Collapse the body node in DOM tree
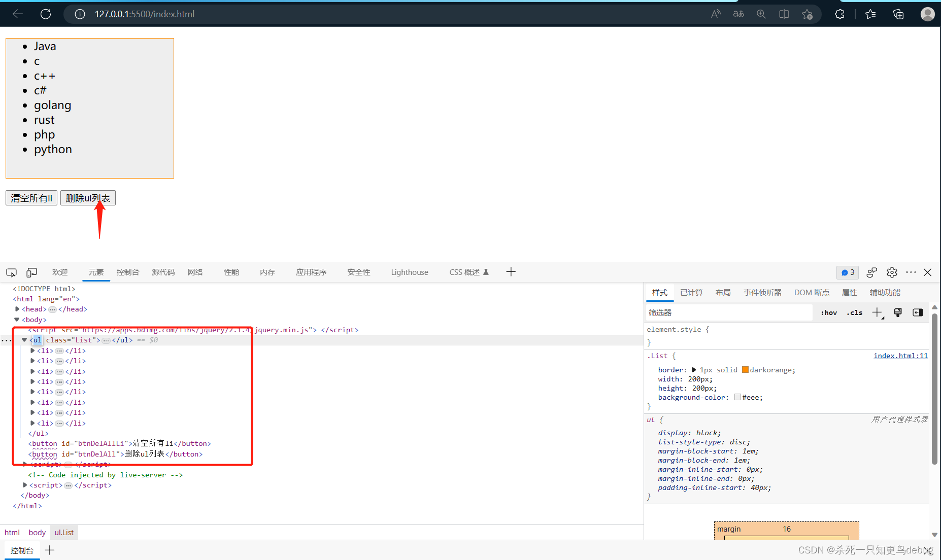 17,320
